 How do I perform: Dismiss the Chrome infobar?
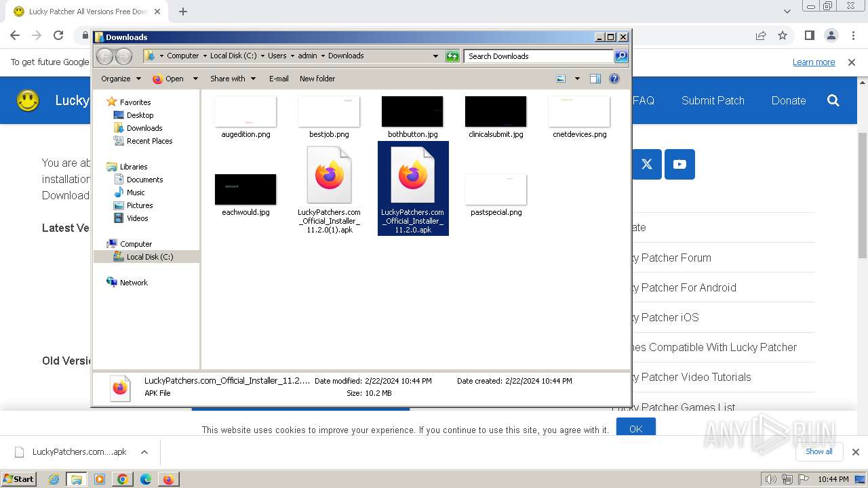(852, 62)
